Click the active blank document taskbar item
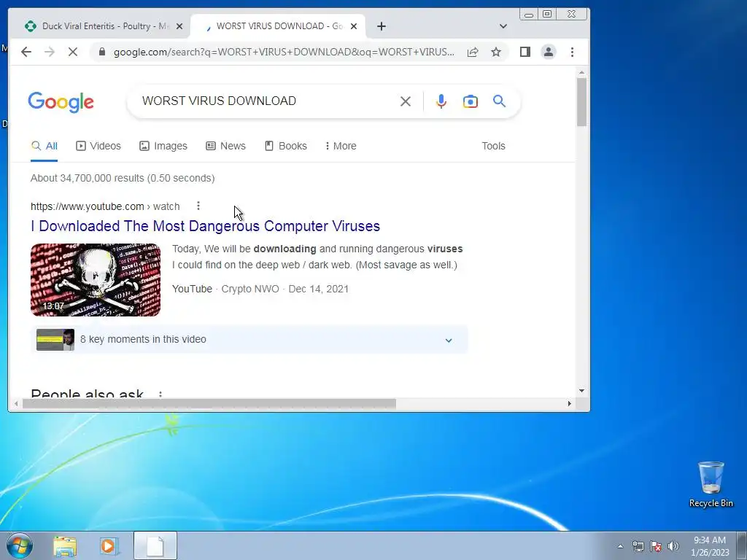The width and height of the screenshot is (747, 560). (x=155, y=545)
